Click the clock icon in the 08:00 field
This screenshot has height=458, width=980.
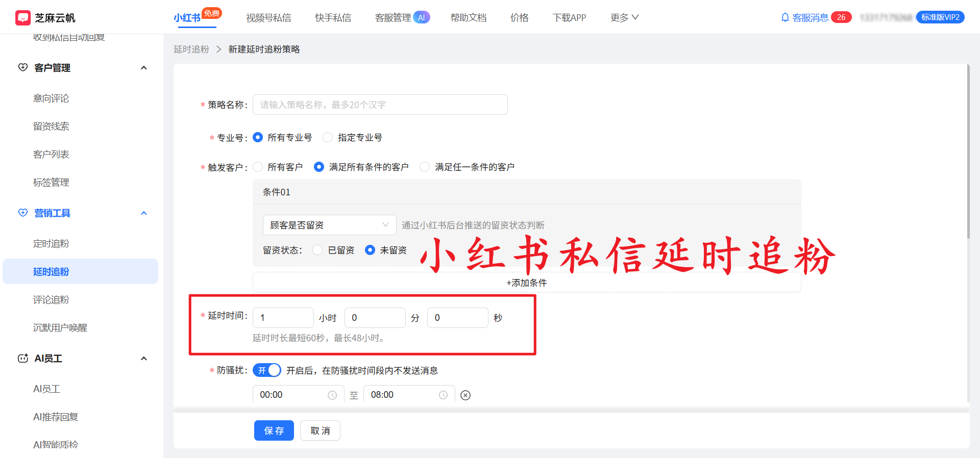click(444, 395)
